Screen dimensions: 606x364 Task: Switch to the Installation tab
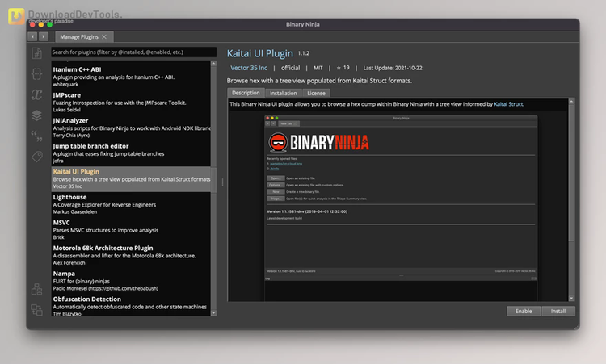coord(284,93)
